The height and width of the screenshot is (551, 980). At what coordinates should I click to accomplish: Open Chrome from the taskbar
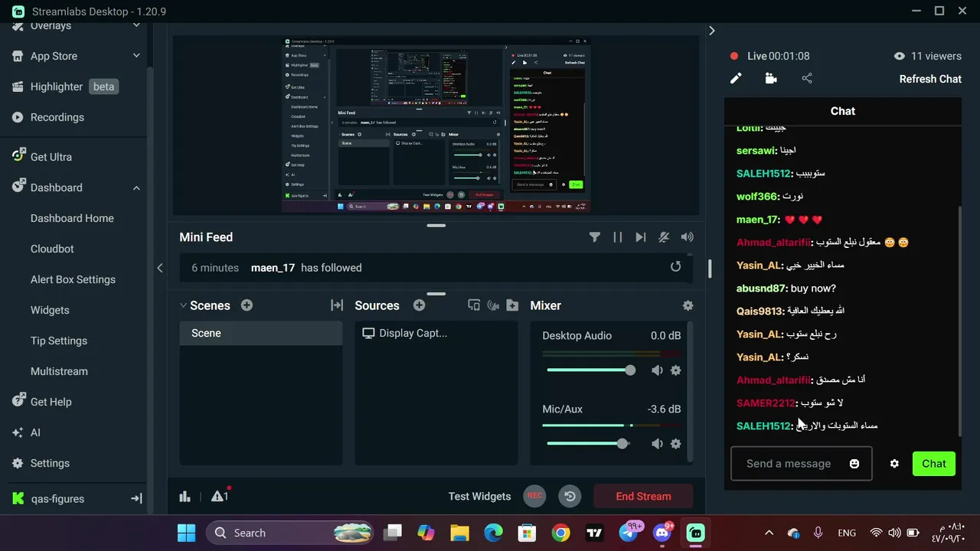pyautogui.click(x=560, y=533)
